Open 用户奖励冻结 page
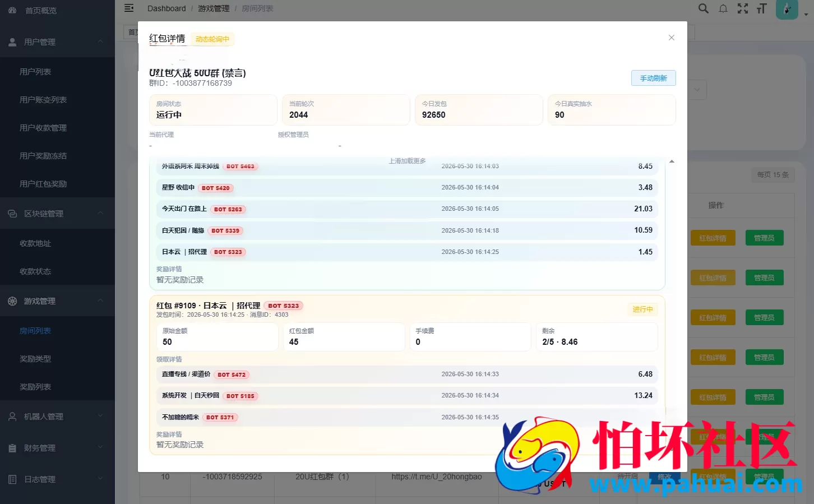 (x=57, y=156)
